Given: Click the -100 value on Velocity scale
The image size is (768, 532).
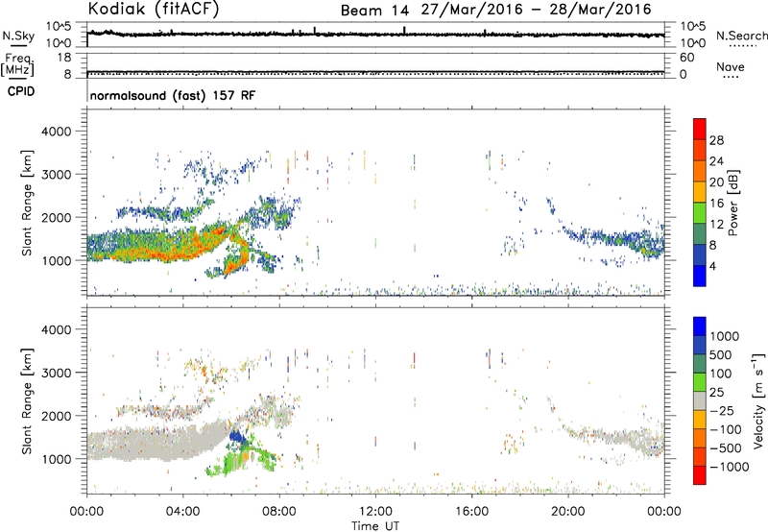Looking at the screenshot, I should point(725,429).
